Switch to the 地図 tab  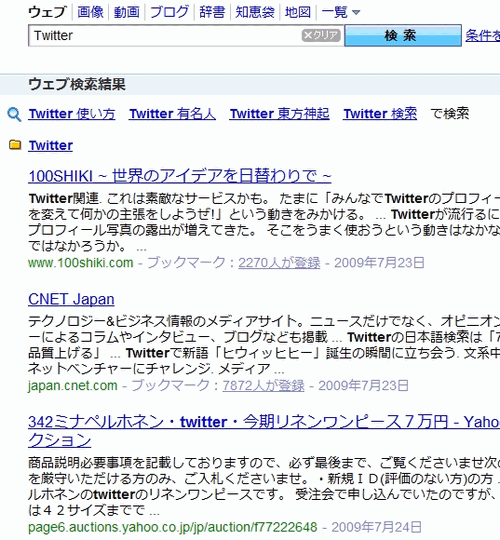tap(298, 12)
